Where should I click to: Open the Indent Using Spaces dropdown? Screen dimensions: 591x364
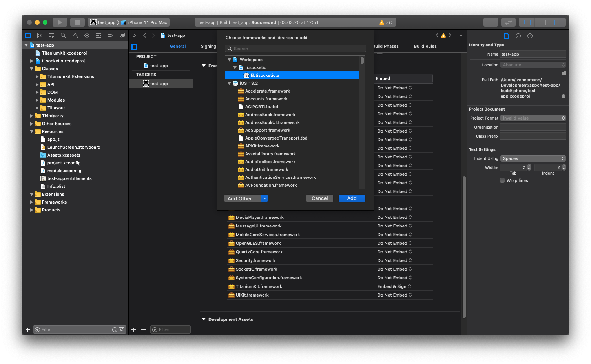[533, 158]
